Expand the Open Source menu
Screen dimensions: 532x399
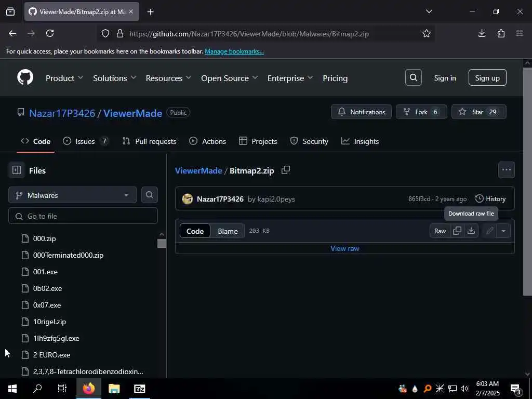229,78
